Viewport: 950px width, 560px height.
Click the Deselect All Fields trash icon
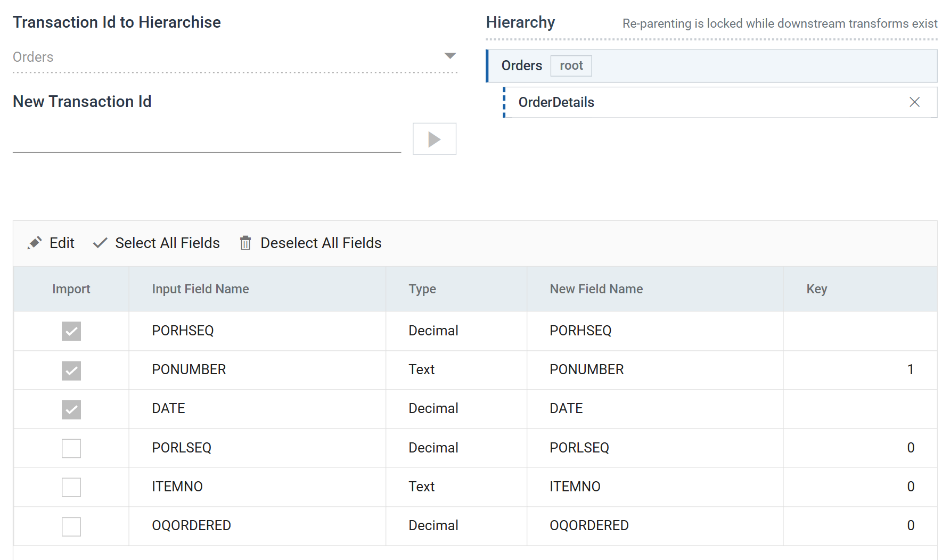click(245, 243)
